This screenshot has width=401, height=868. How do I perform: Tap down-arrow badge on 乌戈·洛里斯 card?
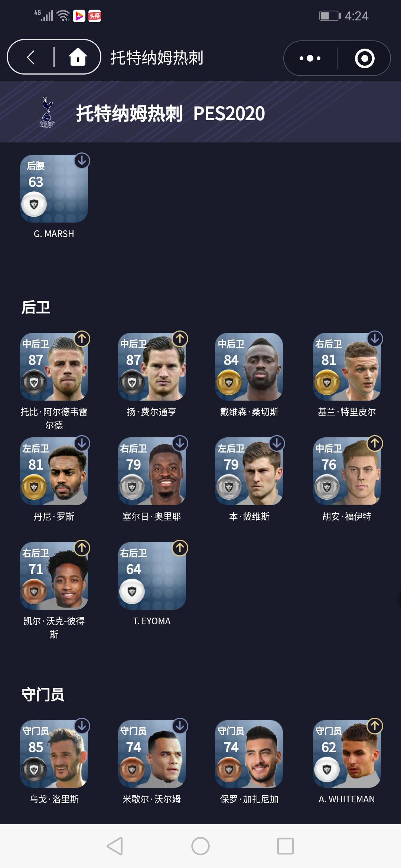[82, 726]
